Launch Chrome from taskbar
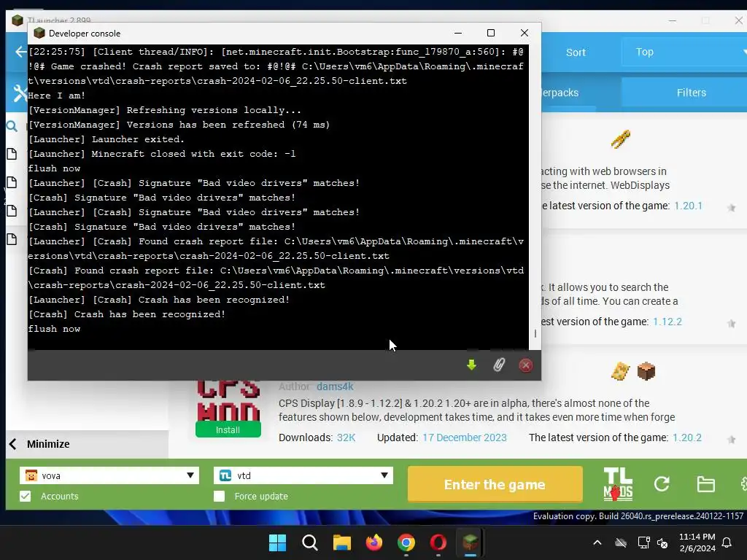 coord(406,542)
